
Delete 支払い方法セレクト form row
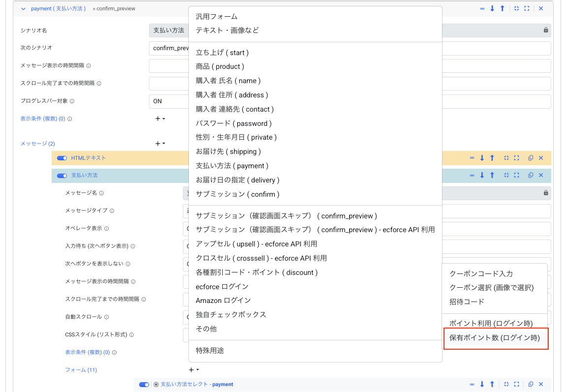click(x=541, y=384)
